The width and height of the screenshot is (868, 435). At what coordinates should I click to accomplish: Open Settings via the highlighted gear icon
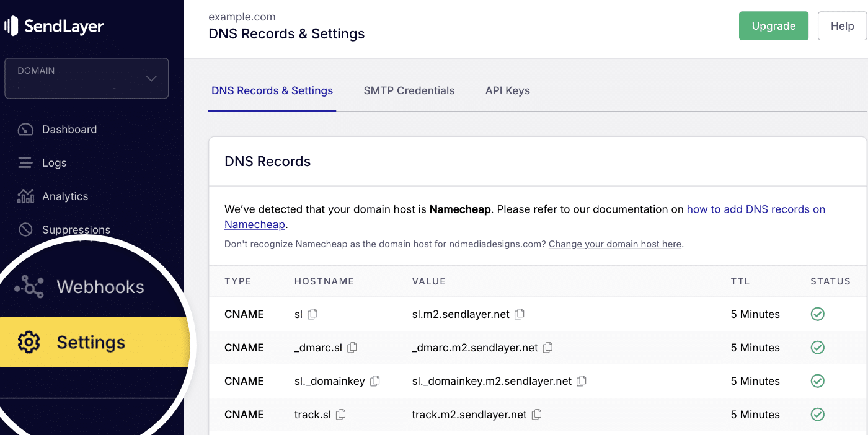click(28, 342)
